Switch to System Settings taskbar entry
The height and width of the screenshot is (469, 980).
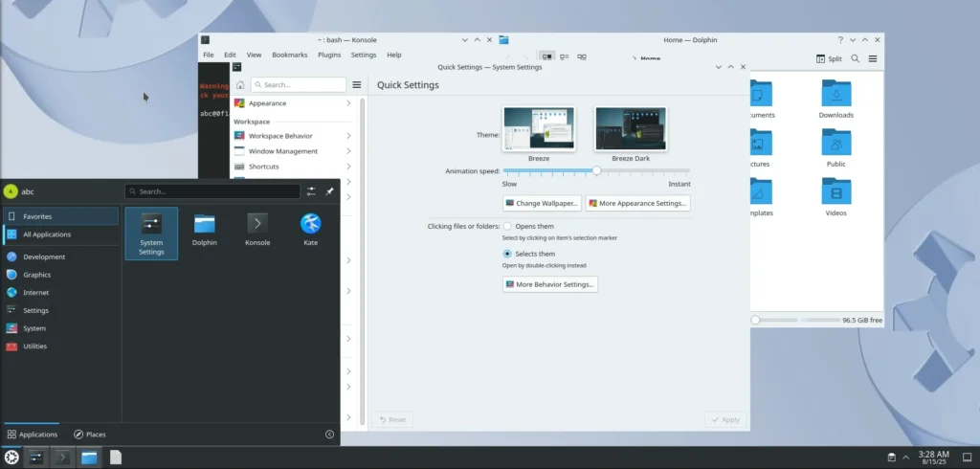point(35,458)
